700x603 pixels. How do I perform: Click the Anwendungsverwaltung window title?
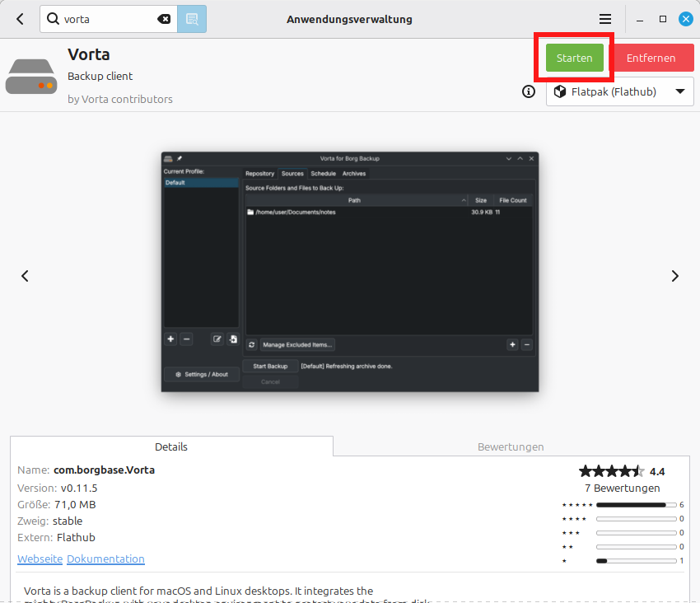pyautogui.click(x=349, y=19)
